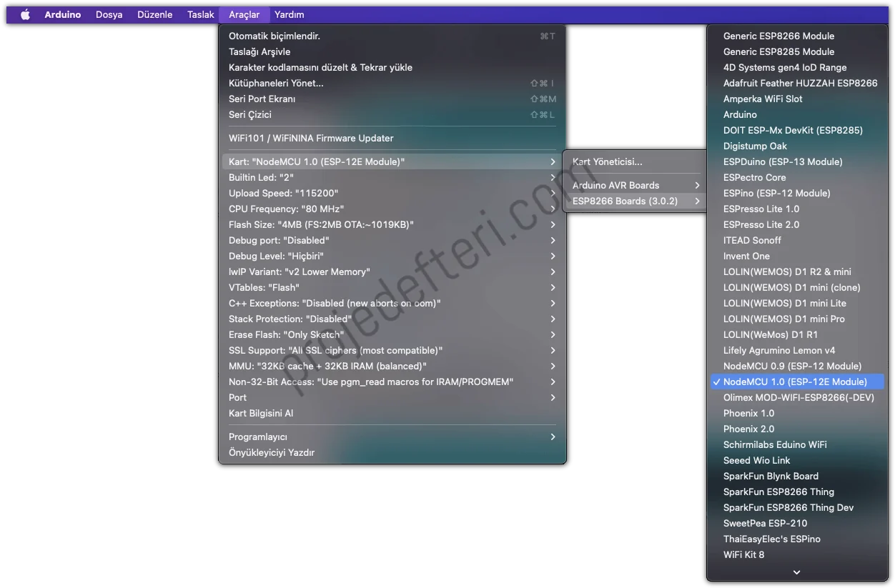
Task: Click Karakter kodlamasını düzelt & Tekrar yükle
Action: click(392, 67)
